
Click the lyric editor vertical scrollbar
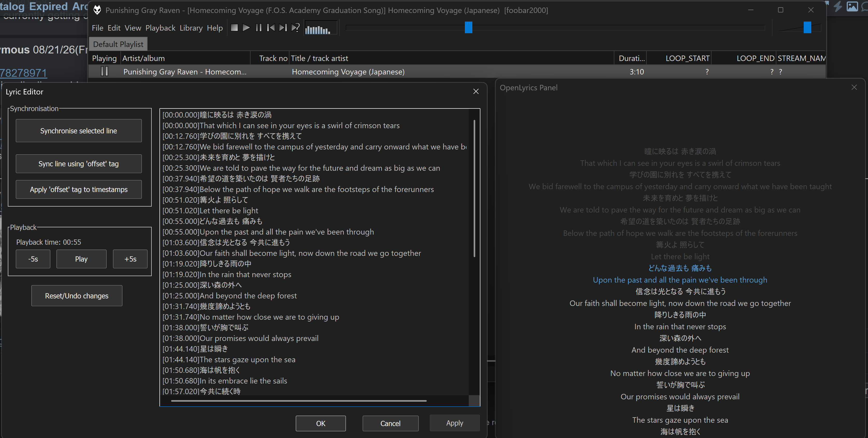[474, 189]
